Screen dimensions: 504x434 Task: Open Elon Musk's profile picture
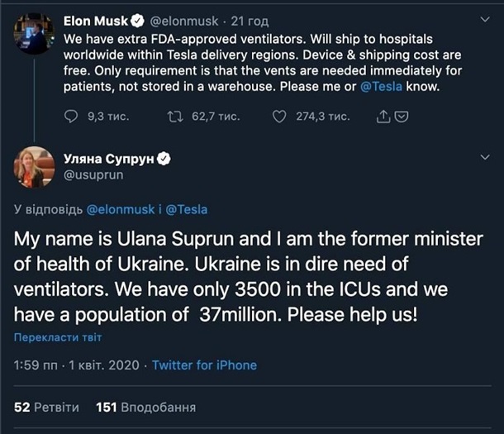[x=34, y=33]
